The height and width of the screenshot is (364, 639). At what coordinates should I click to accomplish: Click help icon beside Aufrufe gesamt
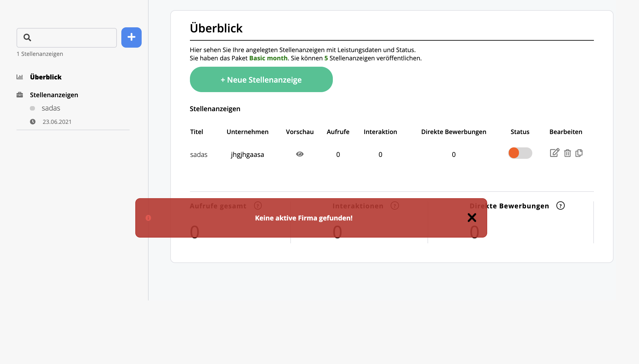[x=258, y=206]
